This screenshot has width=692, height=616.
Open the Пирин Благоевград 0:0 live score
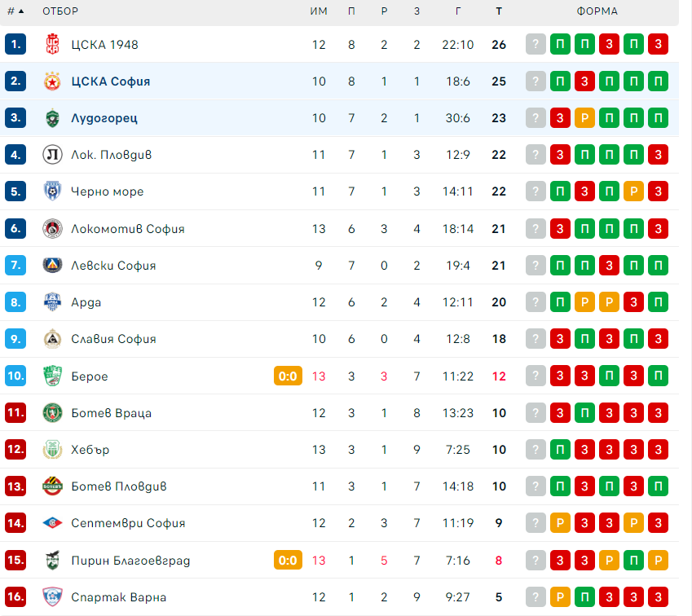[x=288, y=560]
